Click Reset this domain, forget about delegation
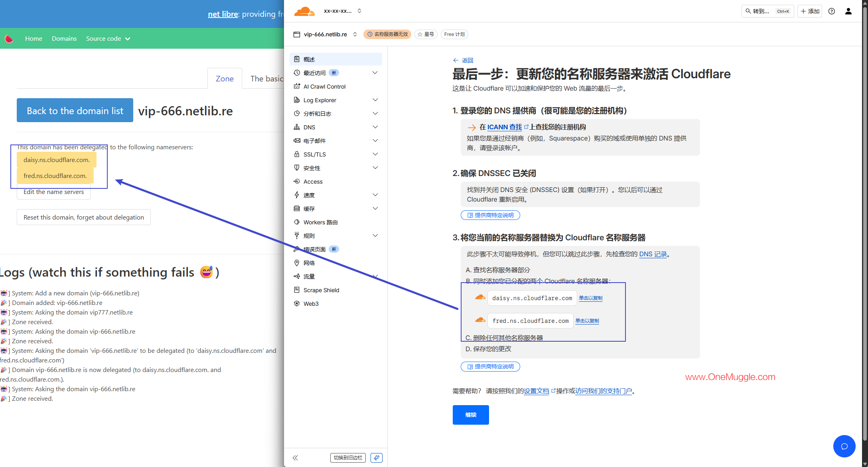This screenshot has height=467, width=868. coord(84,217)
